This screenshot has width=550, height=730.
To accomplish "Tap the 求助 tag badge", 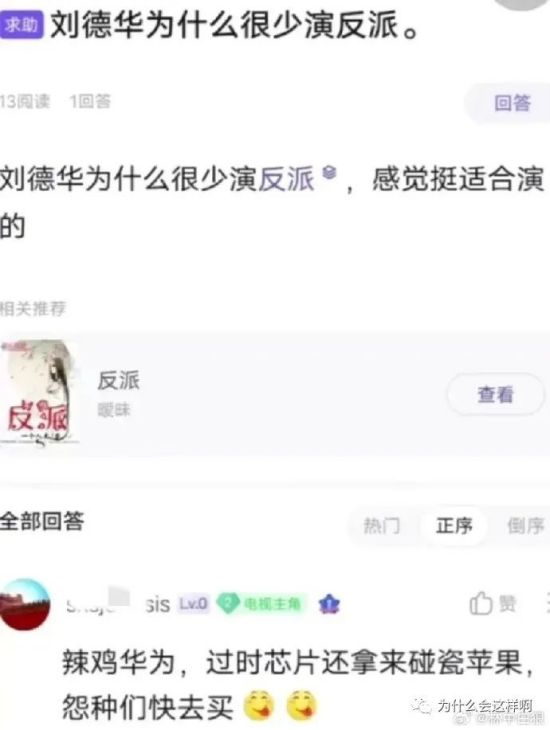I will (x=21, y=25).
